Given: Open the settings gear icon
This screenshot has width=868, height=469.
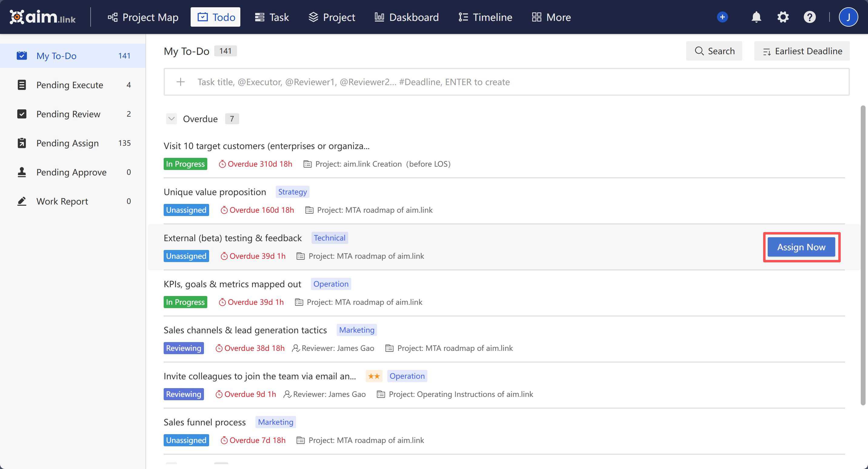Looking at the screenshot, I should [783, 17].
